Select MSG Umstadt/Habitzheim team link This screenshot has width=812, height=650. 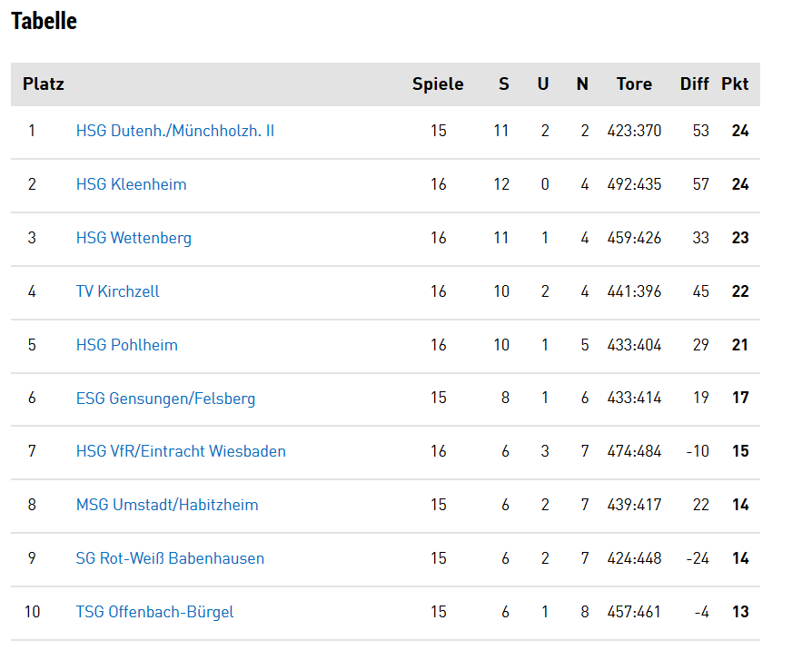tap(167, 505)
